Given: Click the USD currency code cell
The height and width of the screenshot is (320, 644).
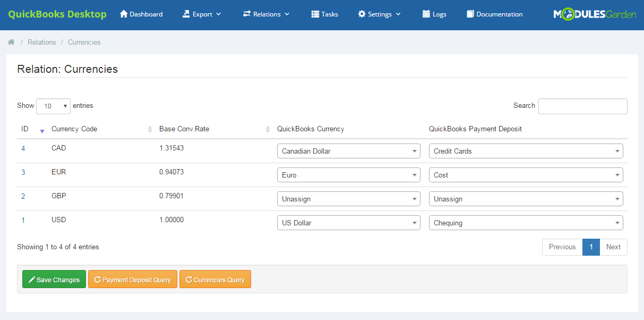Looking at the screenshot, I should pos(59,220).
